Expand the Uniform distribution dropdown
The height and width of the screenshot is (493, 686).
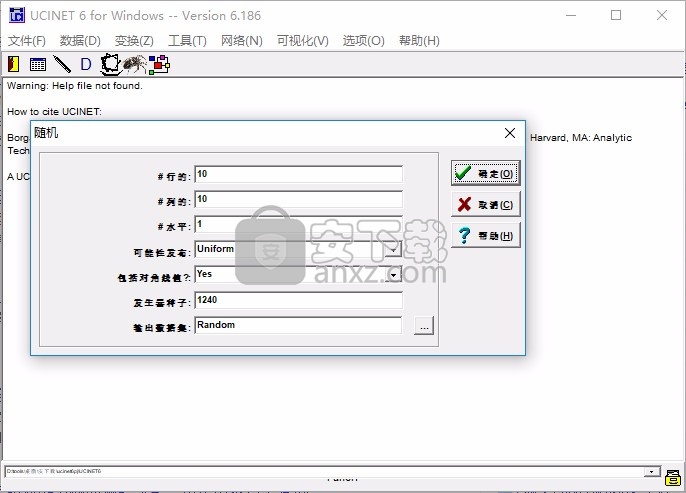tap(393, 249)
